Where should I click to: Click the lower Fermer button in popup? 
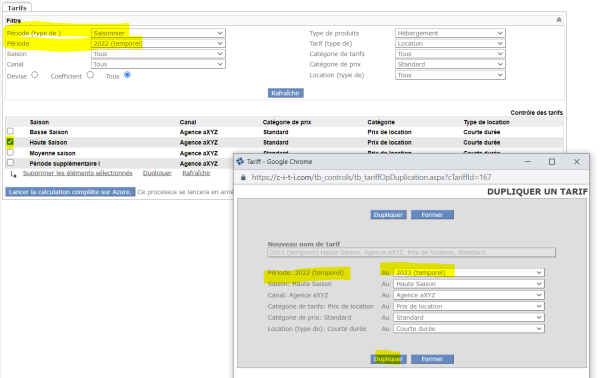click(x=432, y=359)
